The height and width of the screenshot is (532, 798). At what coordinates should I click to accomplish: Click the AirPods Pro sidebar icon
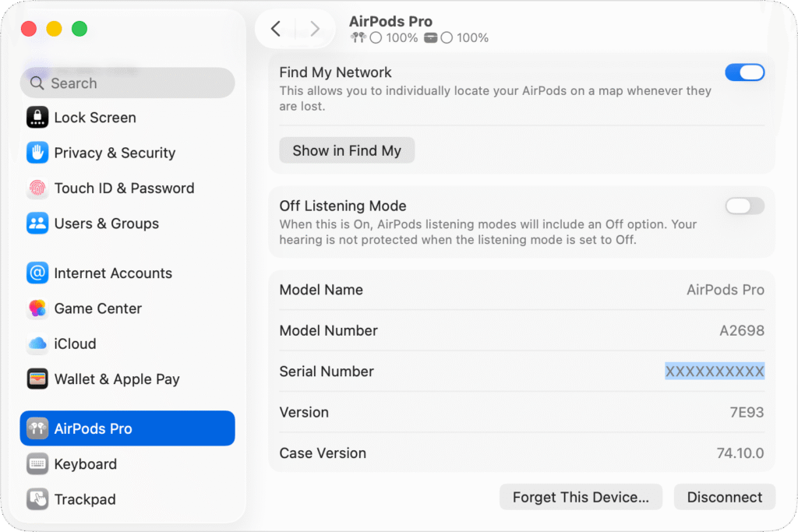pyautogui.click(x=37, y=428)
